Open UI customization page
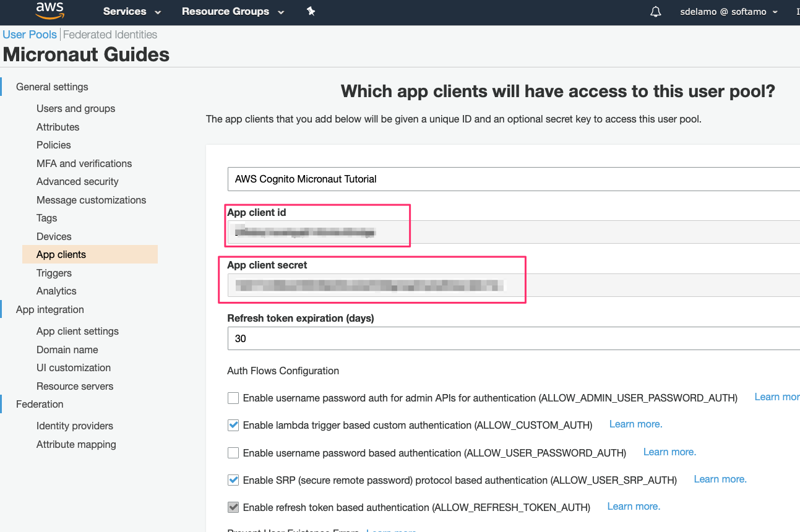 click(x=74, y=367)
